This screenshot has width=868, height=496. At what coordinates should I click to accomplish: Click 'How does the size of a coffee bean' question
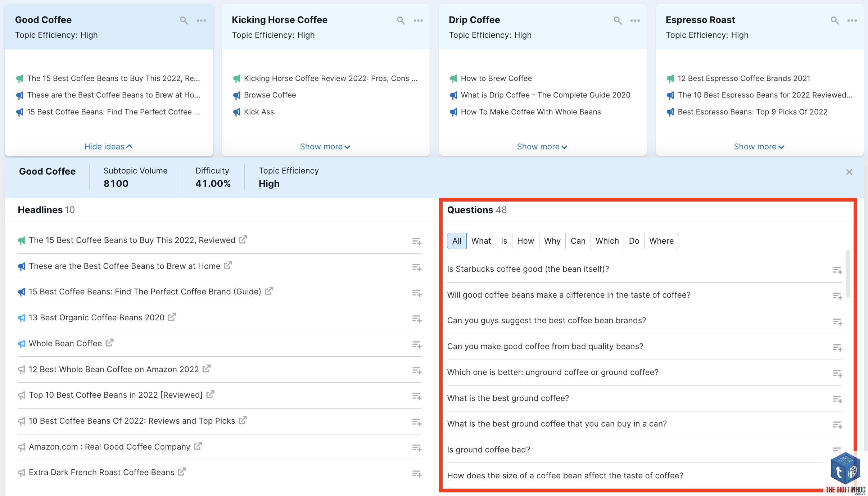click(565, 475)
